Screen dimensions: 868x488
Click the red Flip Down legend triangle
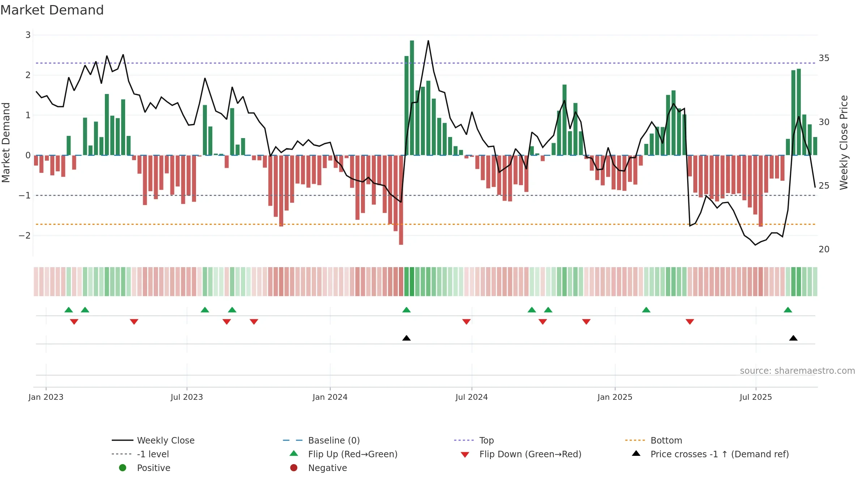[465, 455]
